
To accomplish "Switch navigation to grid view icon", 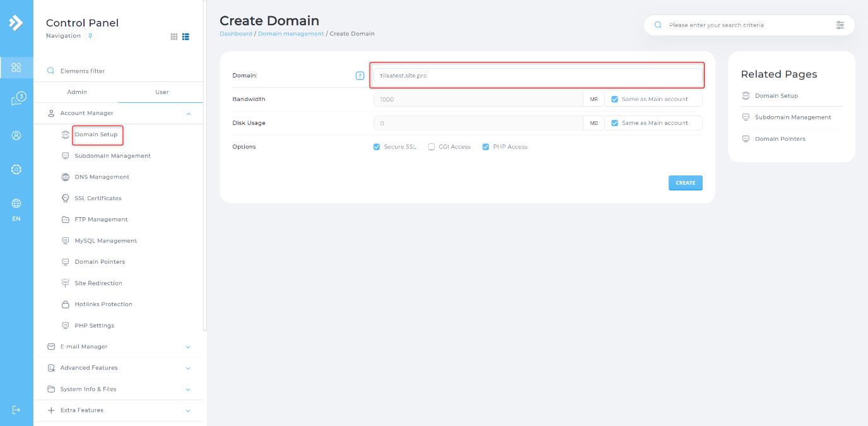I will click(174, 37).
